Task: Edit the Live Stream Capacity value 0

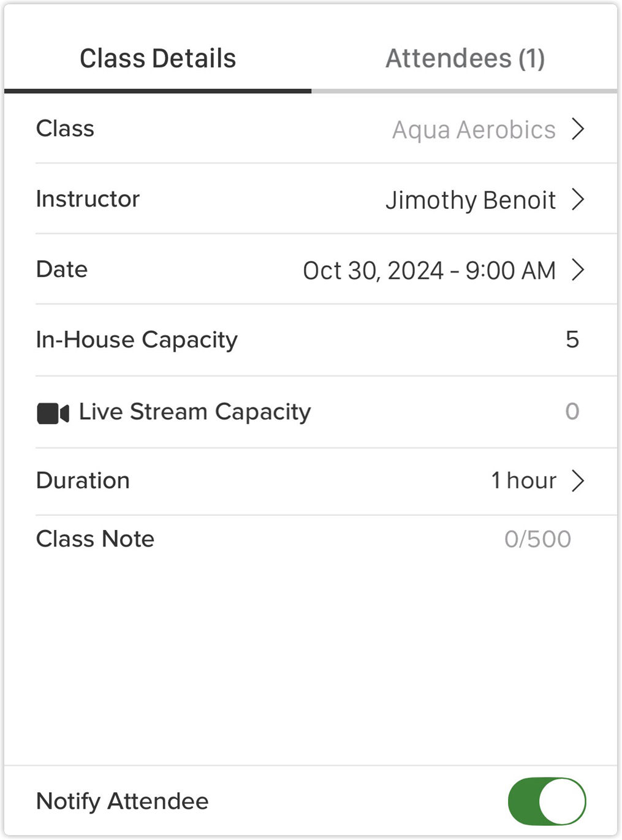Action: coord(572,411)
